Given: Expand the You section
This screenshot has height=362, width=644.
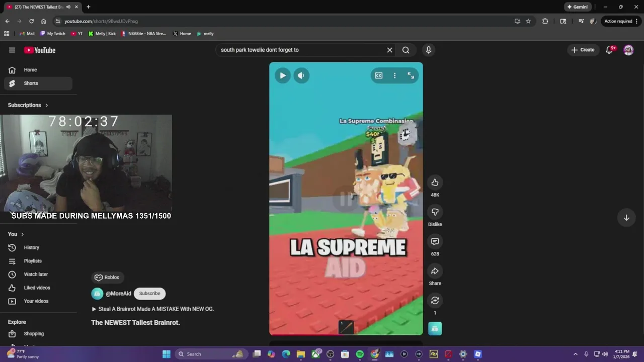Looking at the screenshot, I should point(16,234).
